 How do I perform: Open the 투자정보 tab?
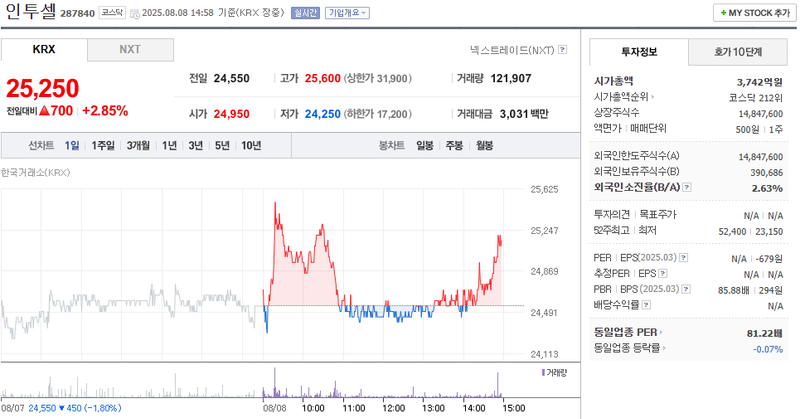(639, 52)
